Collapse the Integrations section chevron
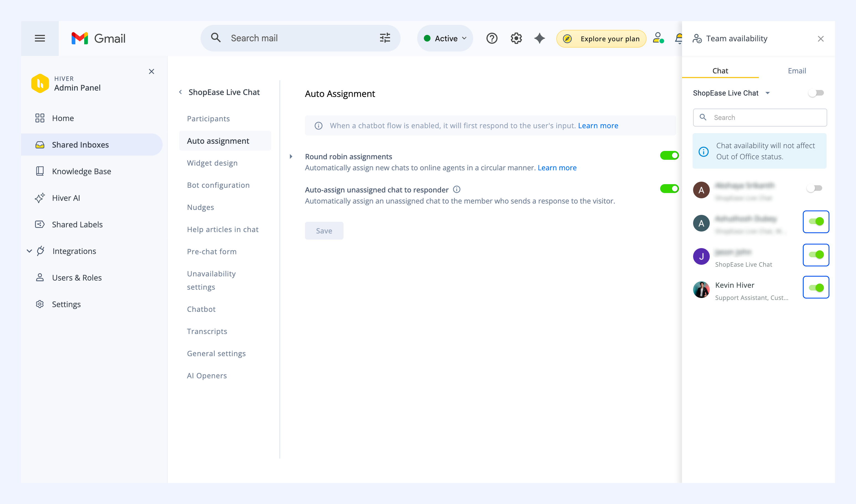This screenshot has height=504, width=856. pyautogui.click(x=30, y=251)
